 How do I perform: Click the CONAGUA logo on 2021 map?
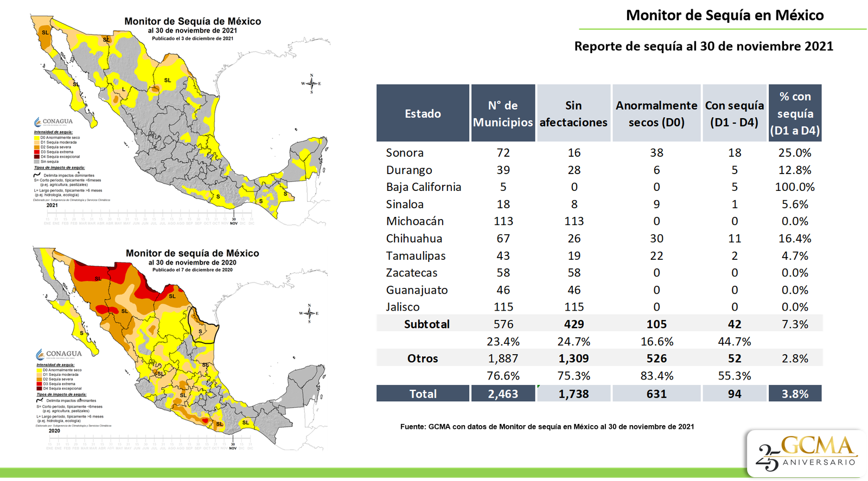(x=53, y=121)
